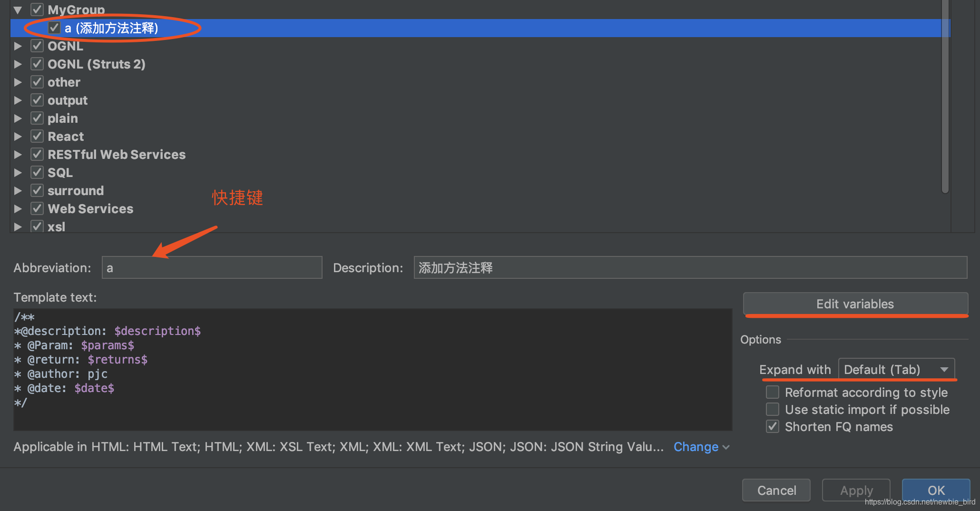Screen dimensions: 980x511
Task: Click $params$ variable in template text
Action: point(108,345)
